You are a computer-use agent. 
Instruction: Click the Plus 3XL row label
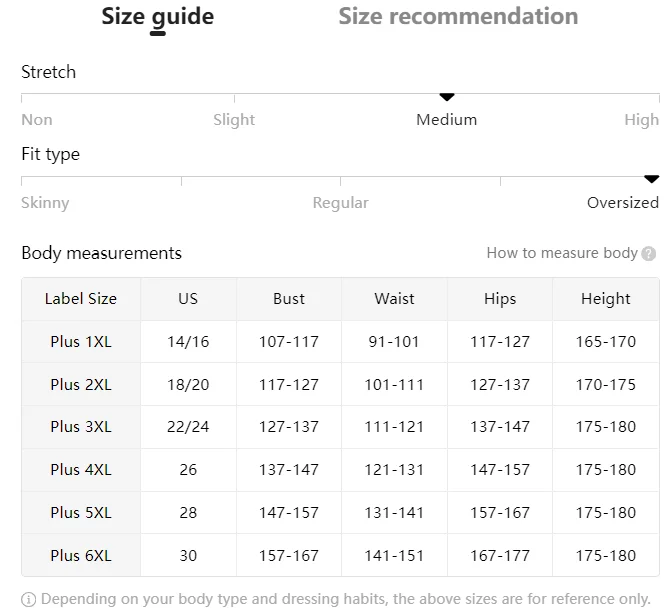click(x=81, y=427)
